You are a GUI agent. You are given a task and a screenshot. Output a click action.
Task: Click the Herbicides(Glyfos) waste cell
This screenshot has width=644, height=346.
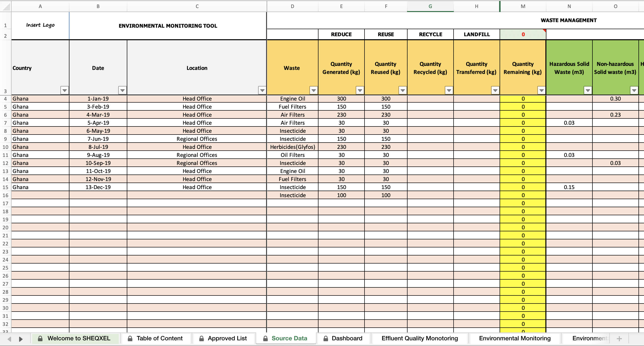tap(293, 147)
